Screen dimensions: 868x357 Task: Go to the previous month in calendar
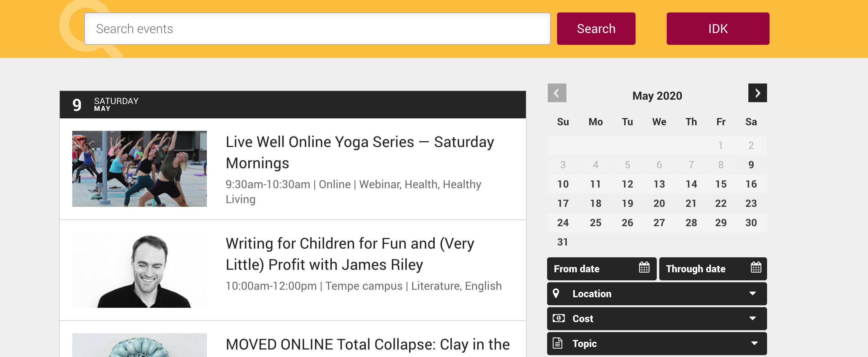557,93
